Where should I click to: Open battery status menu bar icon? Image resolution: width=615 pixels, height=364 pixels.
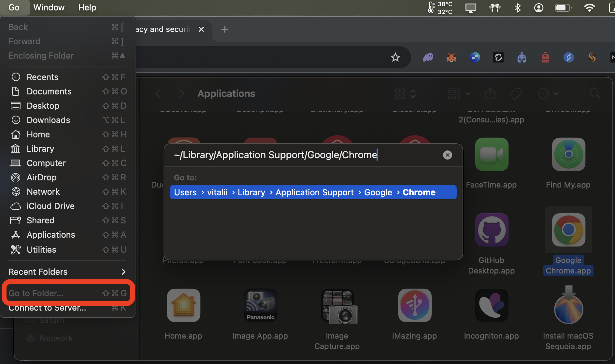(563, 7)
